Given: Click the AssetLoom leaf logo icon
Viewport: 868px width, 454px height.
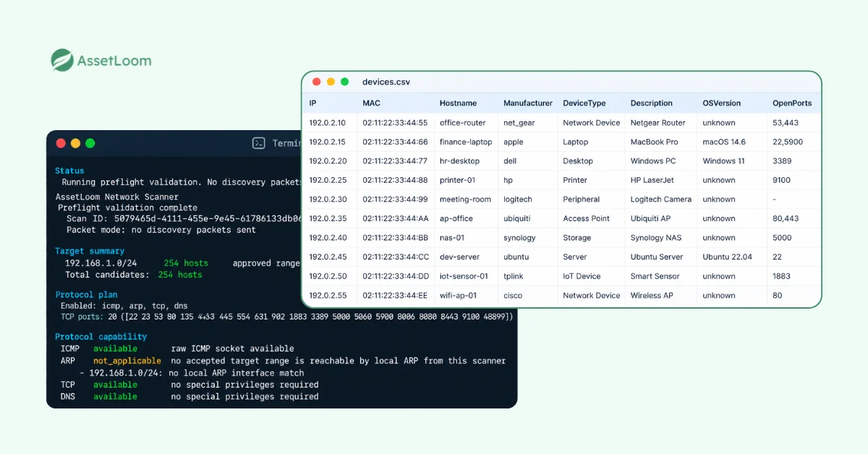Looking at the screenshot, I should click(x=62, y=60).
